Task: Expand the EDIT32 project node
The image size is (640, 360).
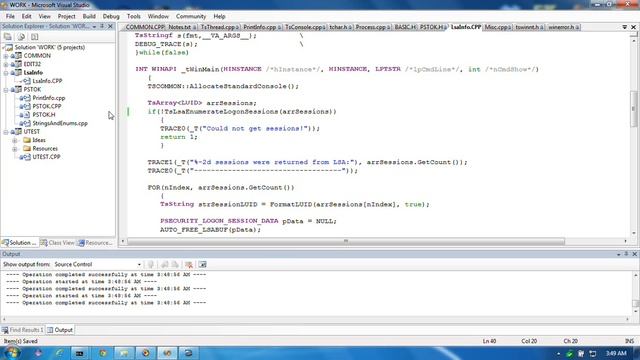Action: pos(6,64)
